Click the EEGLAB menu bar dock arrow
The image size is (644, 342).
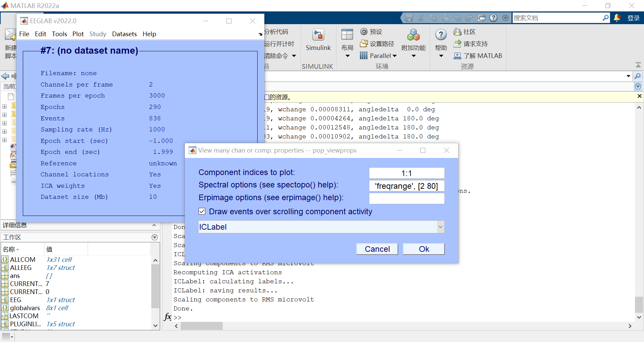tap(260, 34)
